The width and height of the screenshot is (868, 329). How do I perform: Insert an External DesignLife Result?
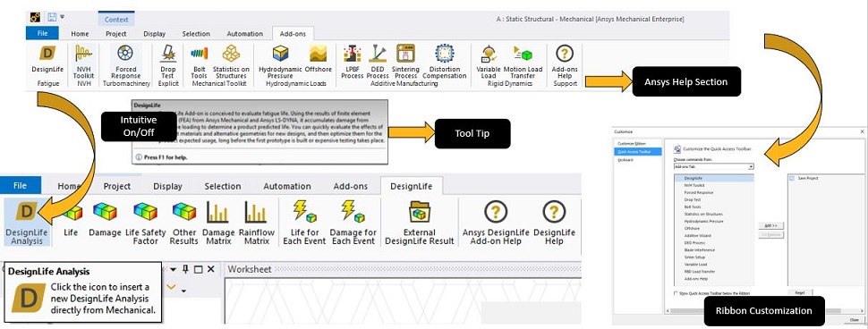419,223
